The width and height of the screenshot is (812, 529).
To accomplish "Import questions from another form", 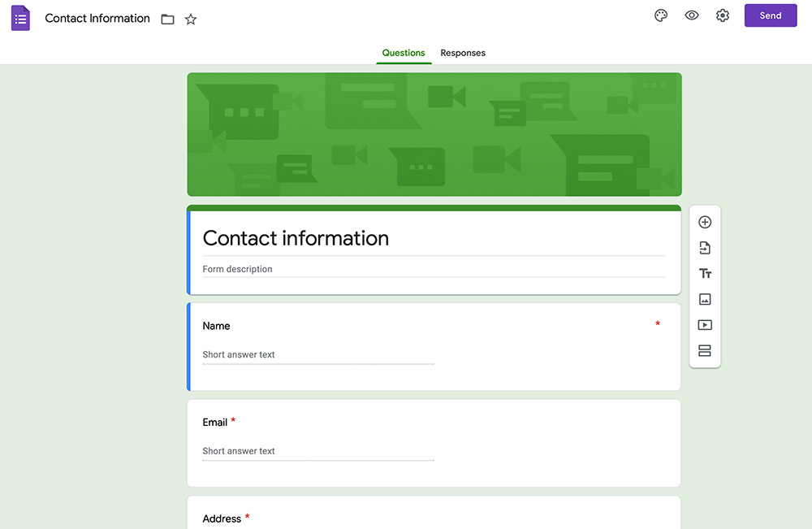I will [705, 248].
